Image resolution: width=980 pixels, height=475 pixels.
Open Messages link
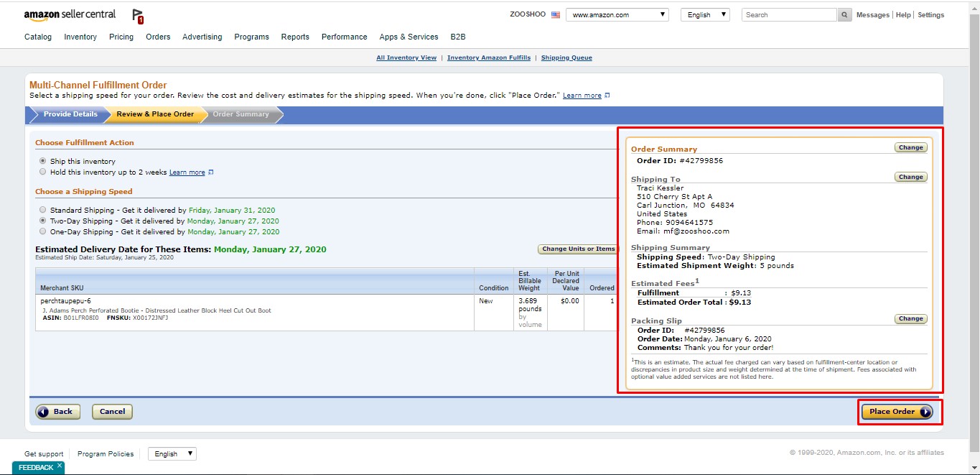tap(872, 15)
